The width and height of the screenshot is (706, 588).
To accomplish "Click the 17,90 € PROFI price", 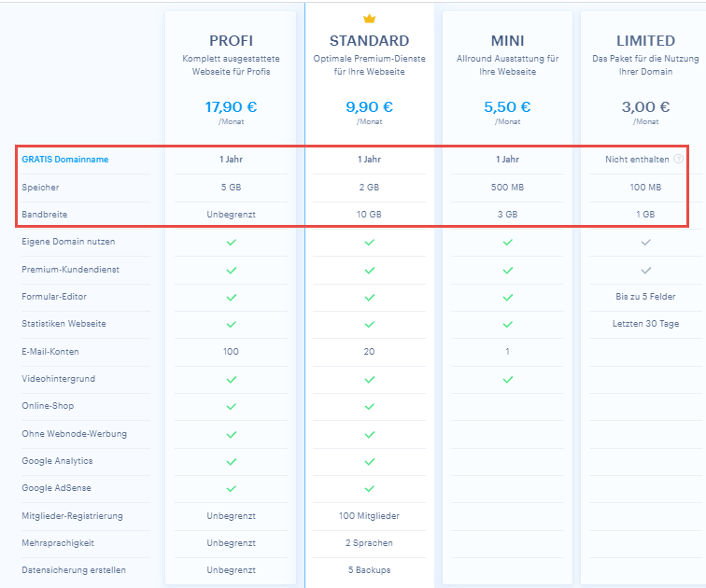I will (231, 106).
